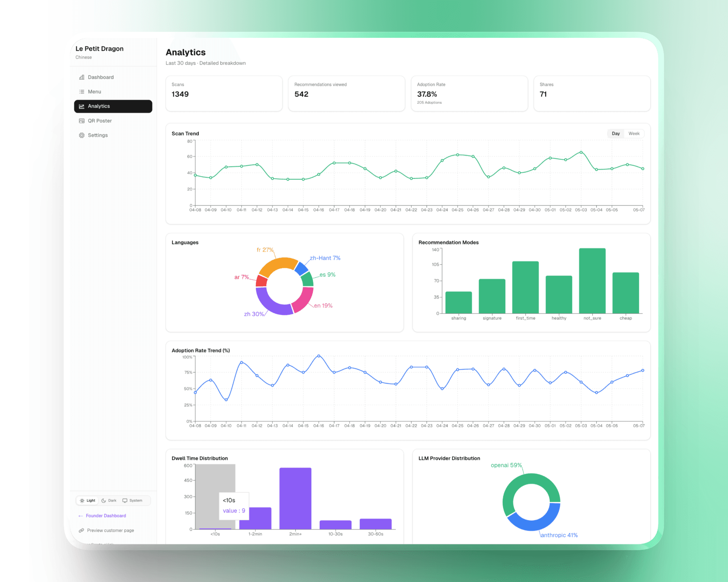
Task: Open Settings from the sidebar
Action: coord(113,135)
